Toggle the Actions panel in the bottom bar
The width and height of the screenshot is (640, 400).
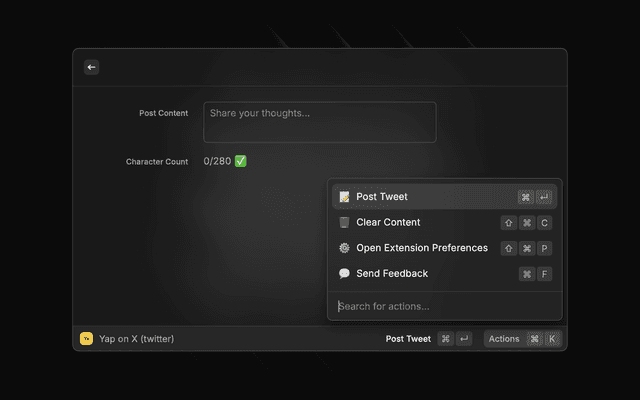(504, 339)
